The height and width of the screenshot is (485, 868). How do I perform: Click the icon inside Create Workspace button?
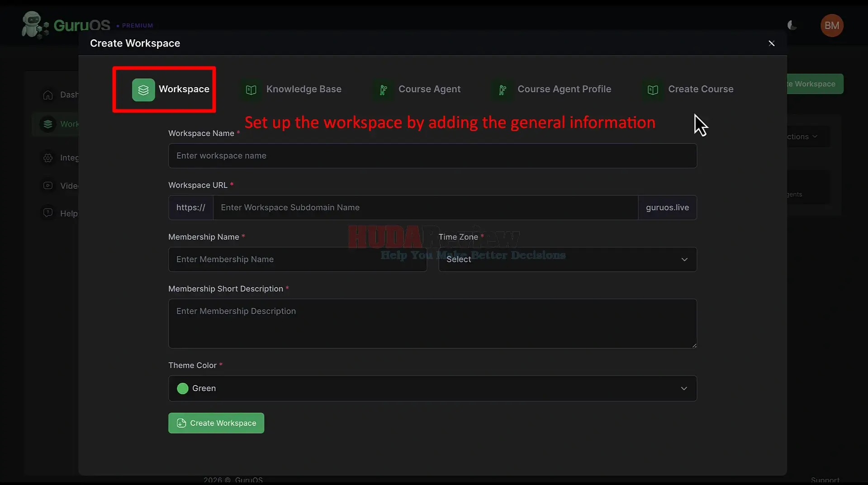point(181,423)
